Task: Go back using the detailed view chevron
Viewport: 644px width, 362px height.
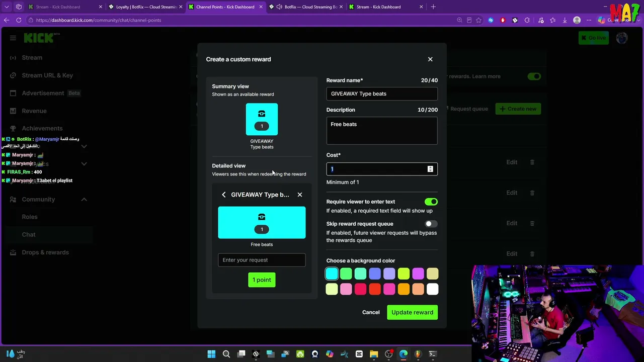Action: [224, 195]
